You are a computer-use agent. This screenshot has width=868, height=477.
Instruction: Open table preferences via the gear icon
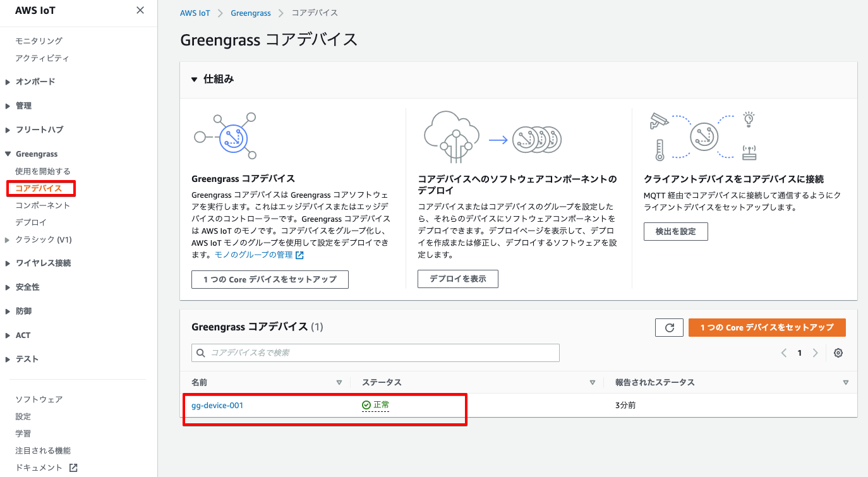838,353
